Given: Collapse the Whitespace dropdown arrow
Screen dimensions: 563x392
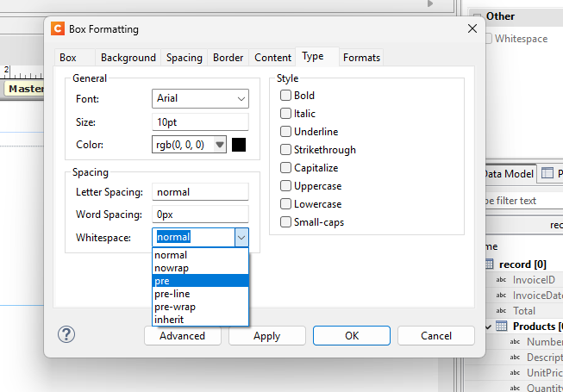Looking at the screenshot, I should (241, 237).
